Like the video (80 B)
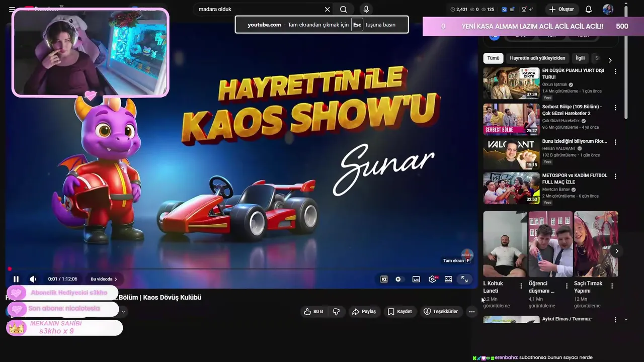This screenshot has width=644, height=362. click(313, 312)
